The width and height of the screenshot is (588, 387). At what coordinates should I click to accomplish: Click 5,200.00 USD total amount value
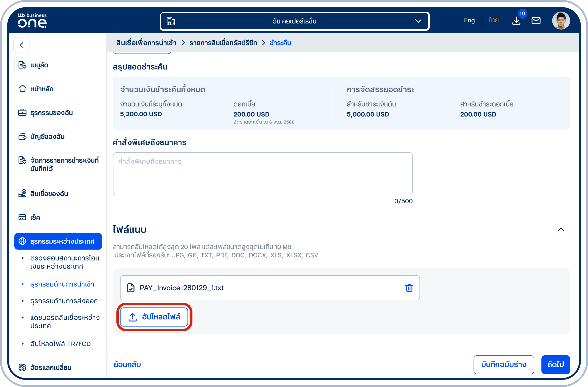click(141, 114)
